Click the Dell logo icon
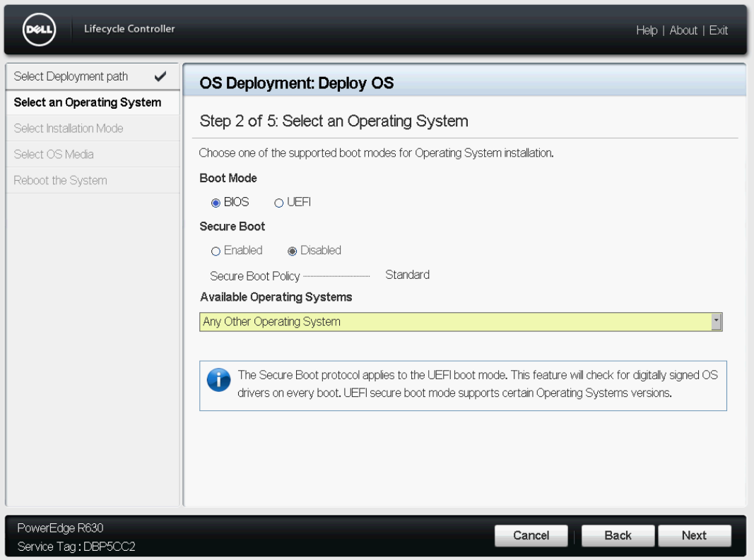 pyautogui.click(x=39, y=30)
